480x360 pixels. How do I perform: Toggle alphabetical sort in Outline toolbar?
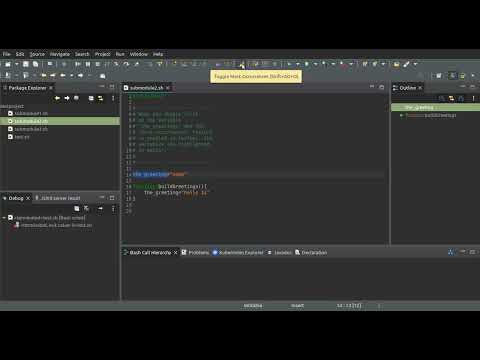point(442,98)
